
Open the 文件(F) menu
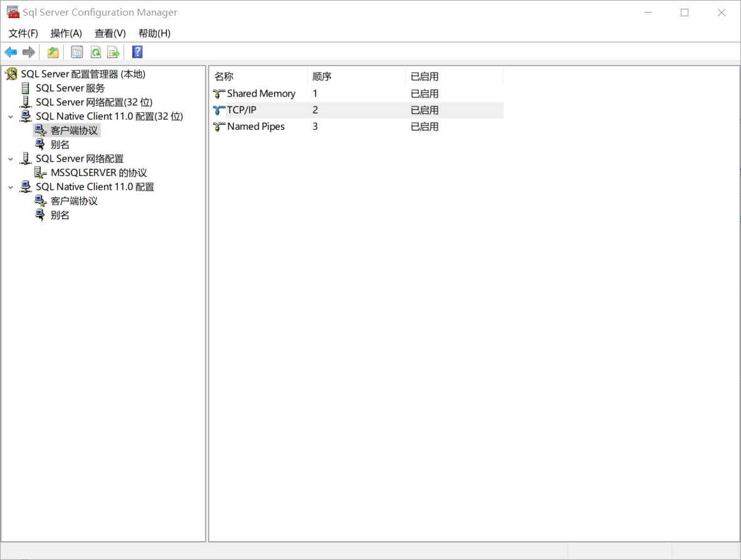23,33
